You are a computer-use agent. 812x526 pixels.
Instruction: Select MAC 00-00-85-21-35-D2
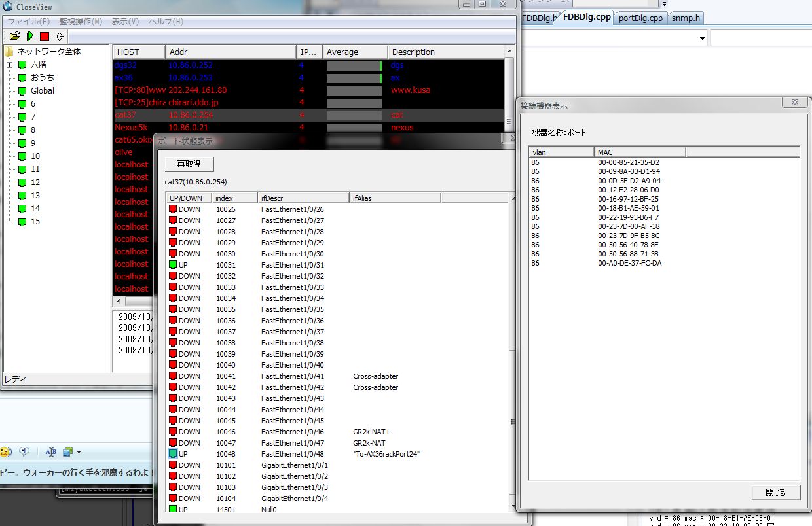pos(629,162)
